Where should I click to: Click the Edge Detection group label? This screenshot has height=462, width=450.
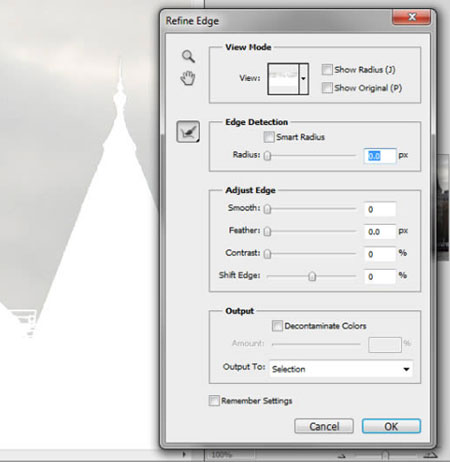(x=256, y=122)
